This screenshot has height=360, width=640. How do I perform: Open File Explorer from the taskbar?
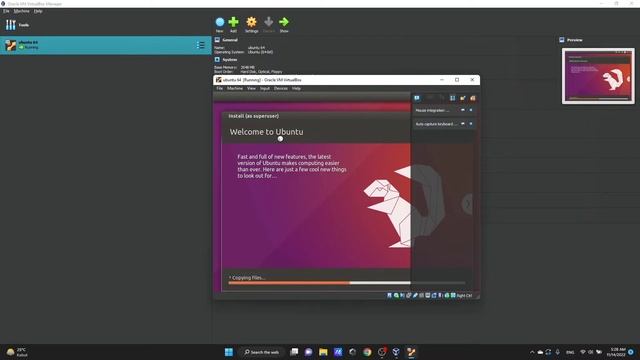tap(323, 352)
